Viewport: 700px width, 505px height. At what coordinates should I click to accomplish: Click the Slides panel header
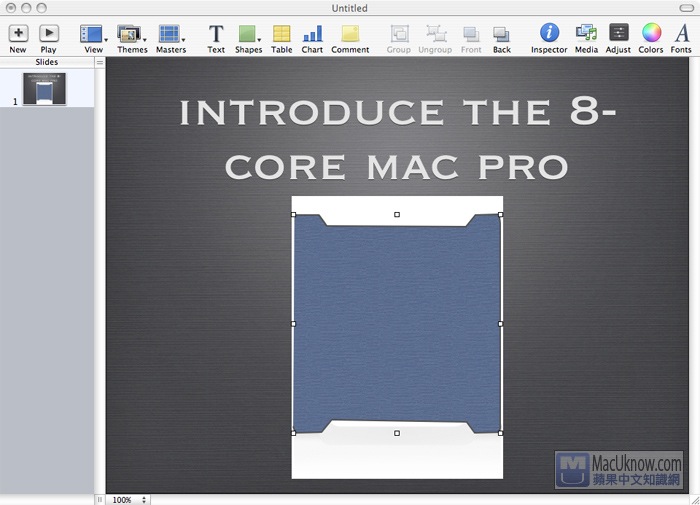pos(47,62)
